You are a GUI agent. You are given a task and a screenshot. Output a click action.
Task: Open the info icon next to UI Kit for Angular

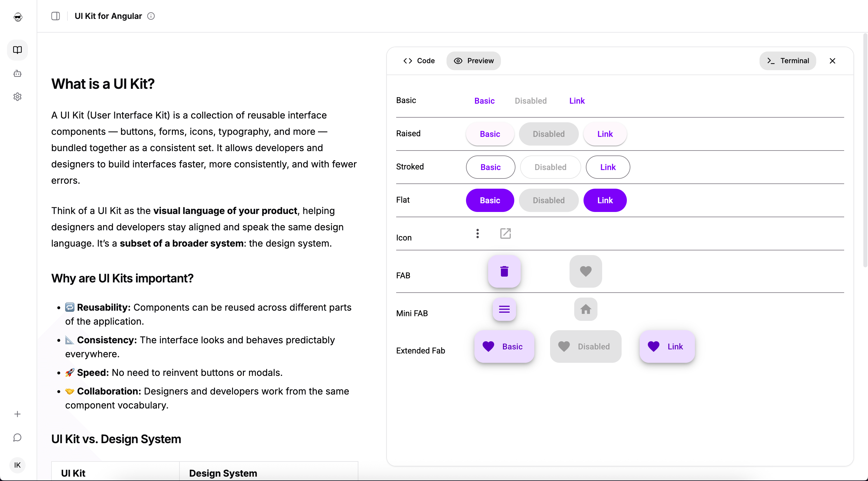pyautogui.click(x=151, y=16)
